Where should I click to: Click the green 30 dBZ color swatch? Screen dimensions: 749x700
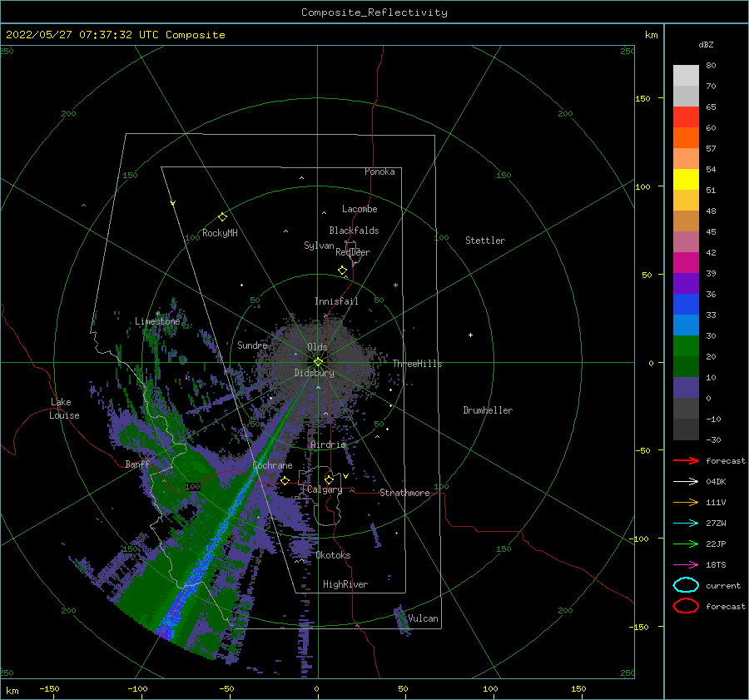[x=686, y=346]
